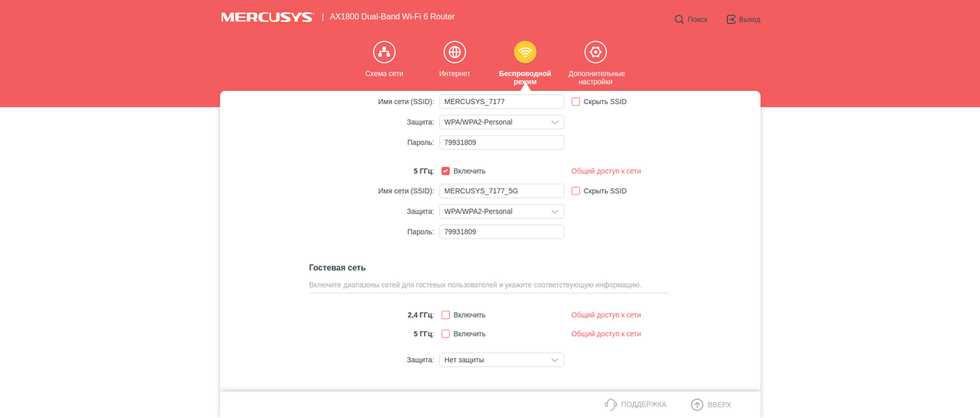The height and width of the screenshot is (418, 980).
Task: Expand guest network Нет защиты dropdown
Action: coord(501,360)
